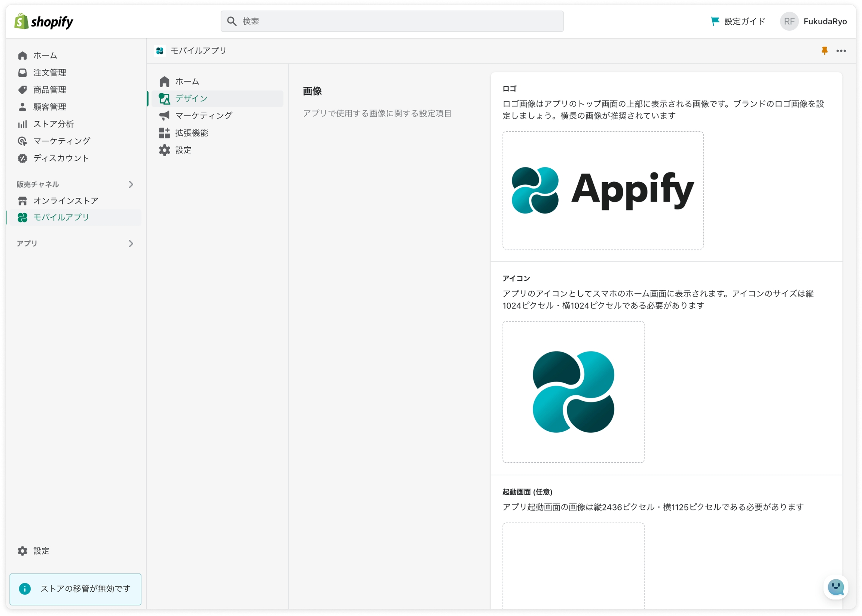Click the オンラインストア storefront icon
Image resolution: width=862 pixels, height=616 pixels.
[x=22, y=200]
